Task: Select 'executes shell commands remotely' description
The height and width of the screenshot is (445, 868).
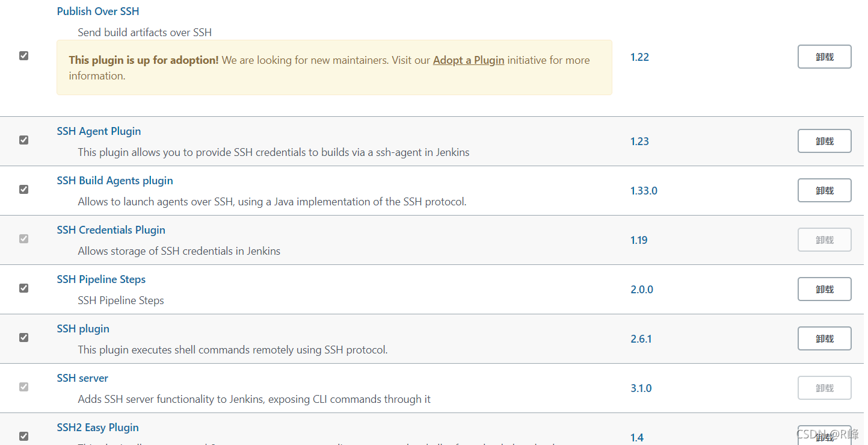Action: pyautogui.click(x=233, y=350)
